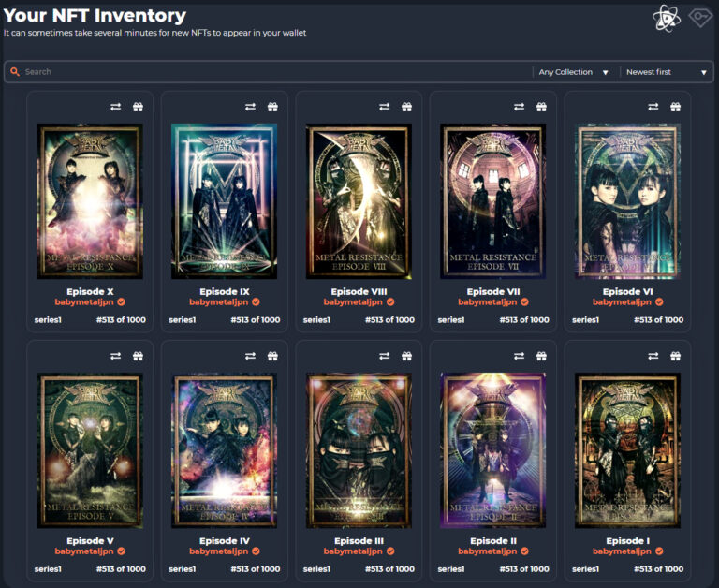Click the verified badge beside Episode VIII creator
This screenshot has height=588, width=719.
pos(390,302)
